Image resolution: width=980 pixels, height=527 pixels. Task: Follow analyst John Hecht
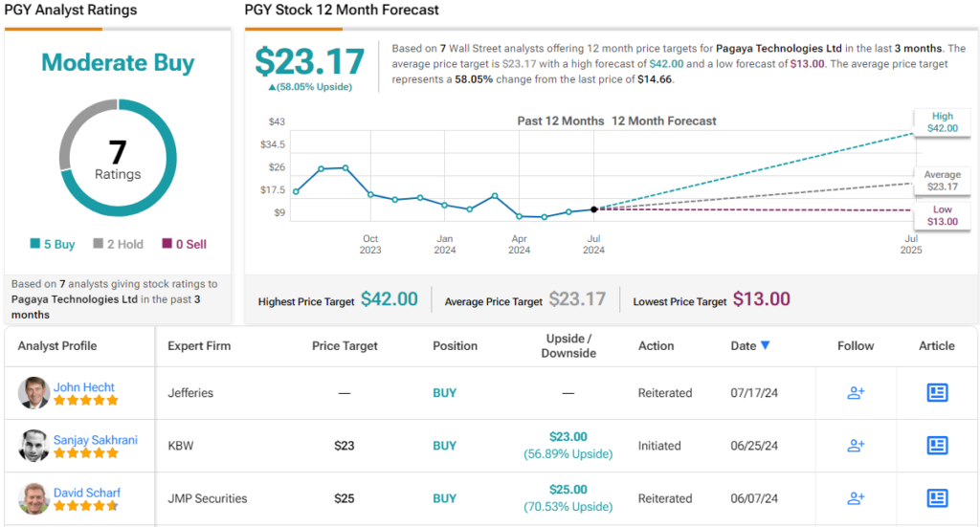pos(856,393)
